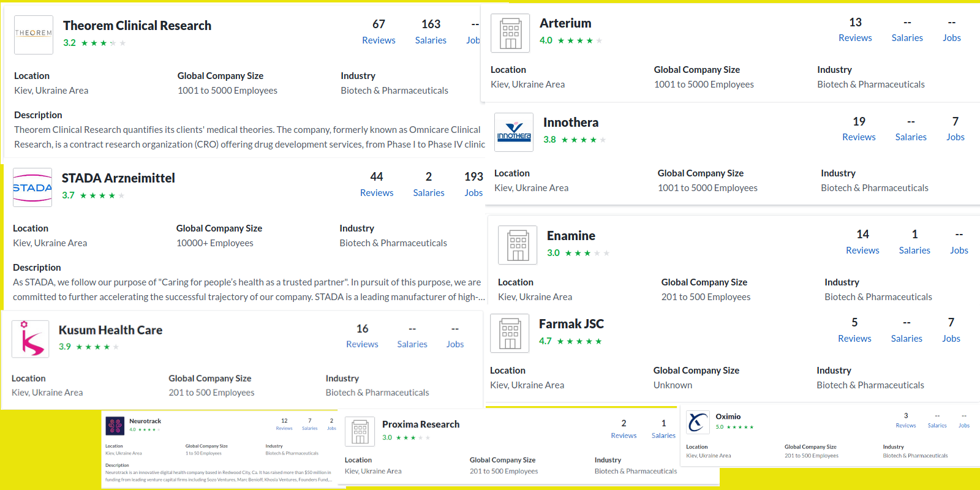Screen dimensions: 980x490
Task: Click the 4.7 star rating of Farmak JSC
Action: click(x=570, y=341)
